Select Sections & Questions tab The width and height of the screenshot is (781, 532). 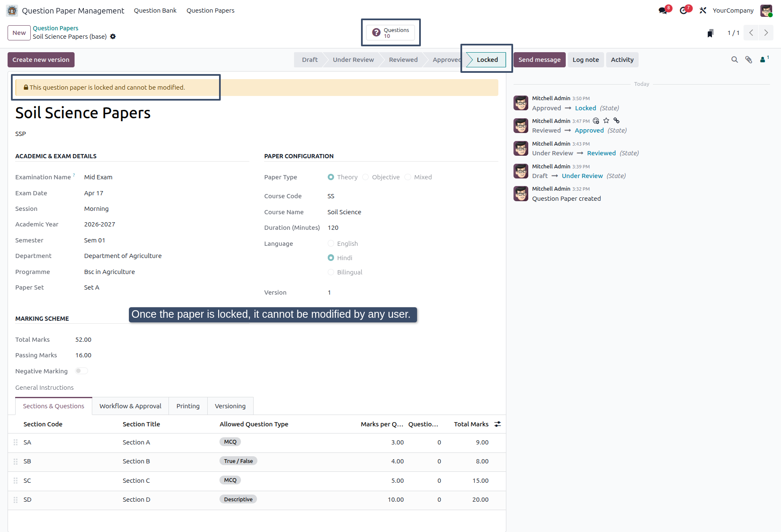(x=53, y=406)
